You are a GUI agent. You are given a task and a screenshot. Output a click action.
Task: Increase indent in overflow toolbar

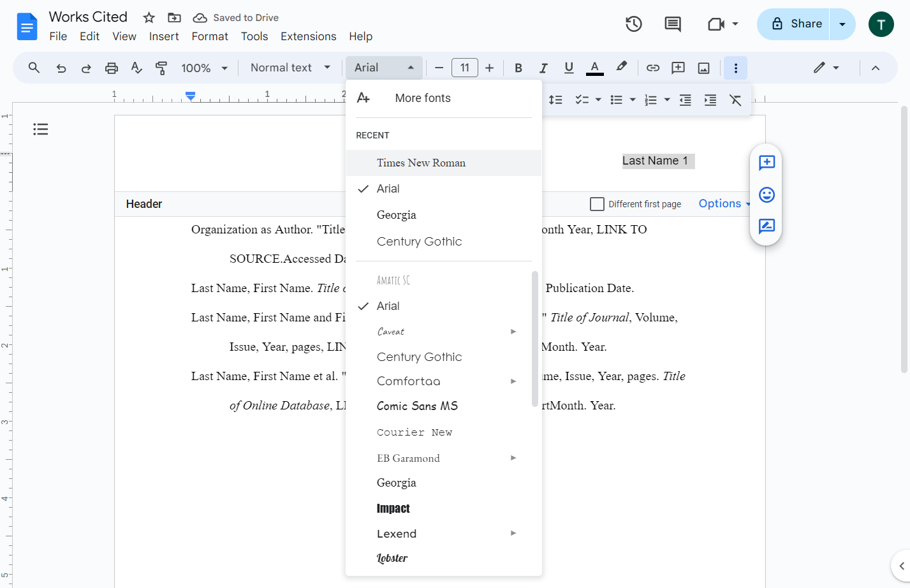coord(710,100)
